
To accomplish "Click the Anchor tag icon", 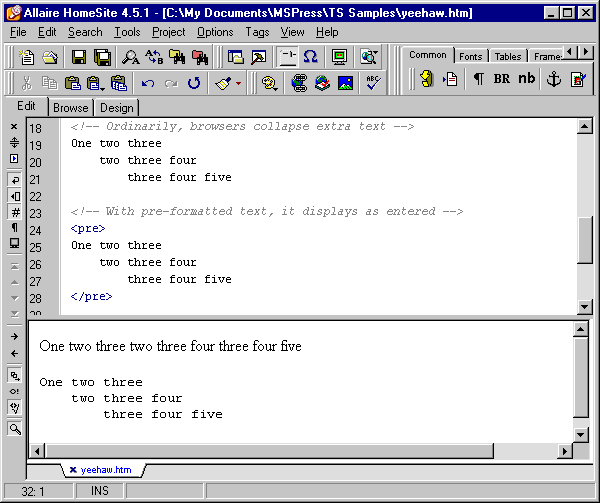I will coord(553,80).
